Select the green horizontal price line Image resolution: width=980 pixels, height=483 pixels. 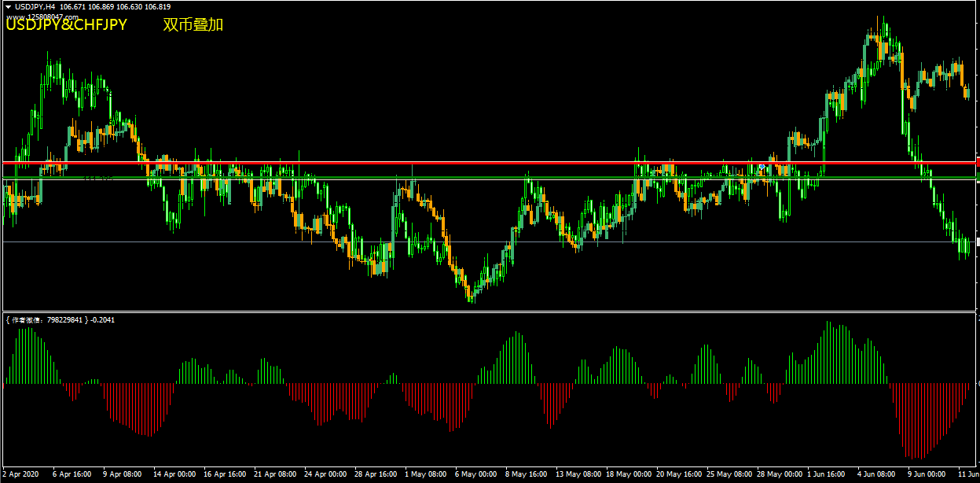click(x=472, y=178)
